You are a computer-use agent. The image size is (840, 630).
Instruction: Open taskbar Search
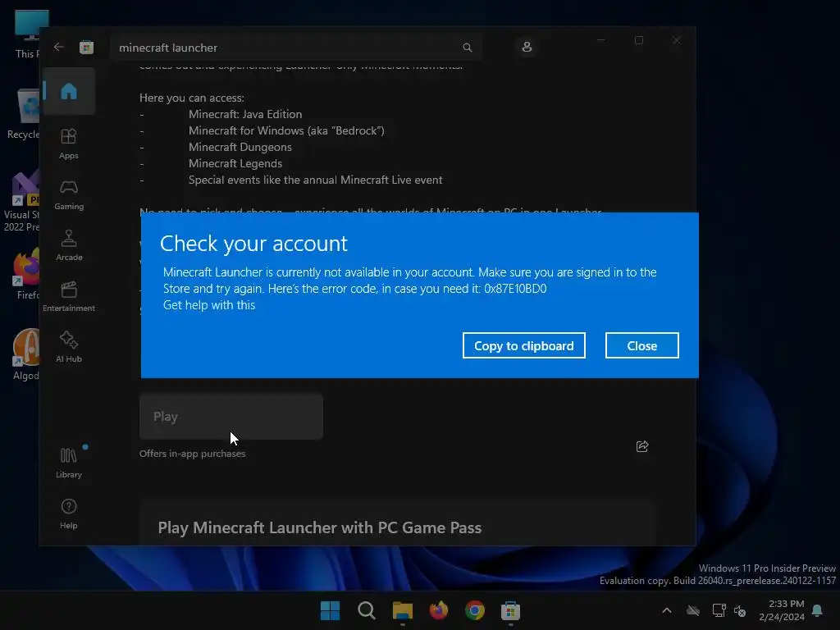[x=367, y=610]
